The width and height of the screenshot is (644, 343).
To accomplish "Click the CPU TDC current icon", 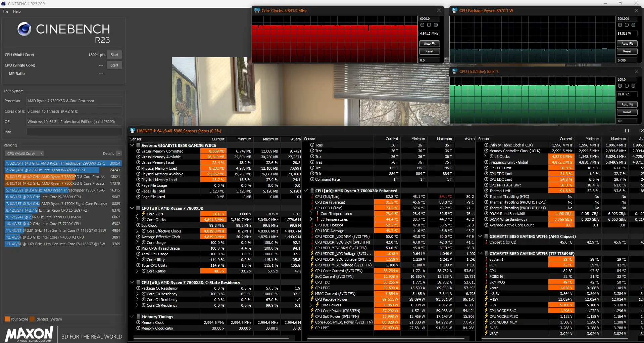I will 312,282.
